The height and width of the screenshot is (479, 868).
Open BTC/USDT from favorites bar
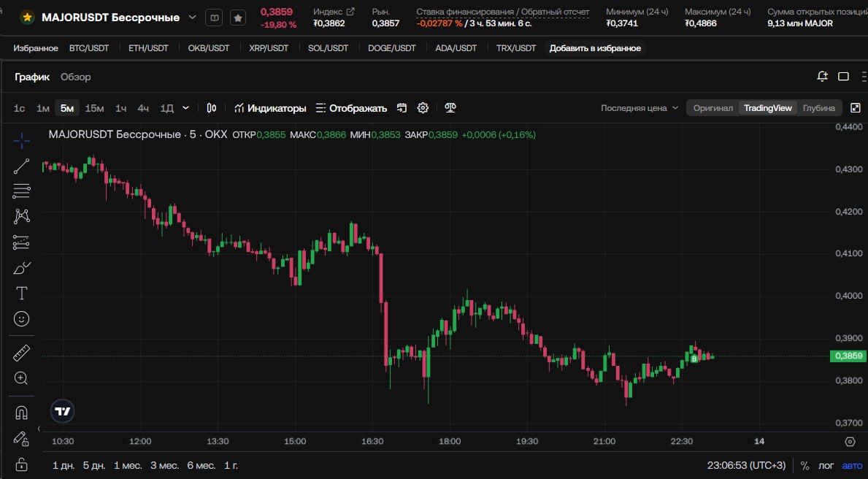click(89, 48)
